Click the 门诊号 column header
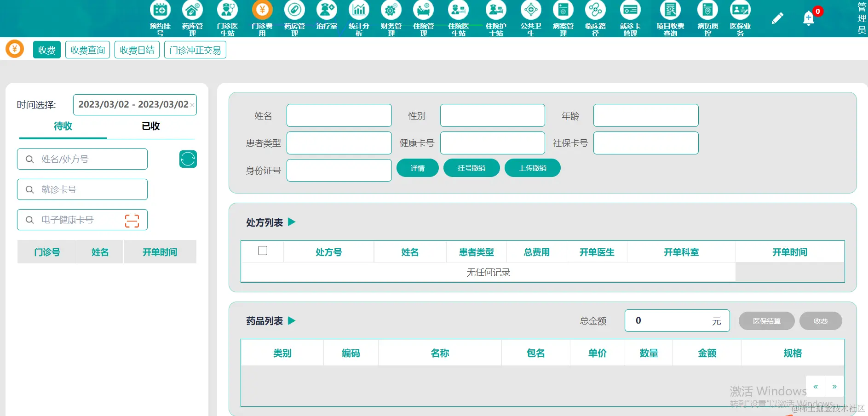This screenshot has width=868, height=416. pyautogui.click(x=47, y=252)
